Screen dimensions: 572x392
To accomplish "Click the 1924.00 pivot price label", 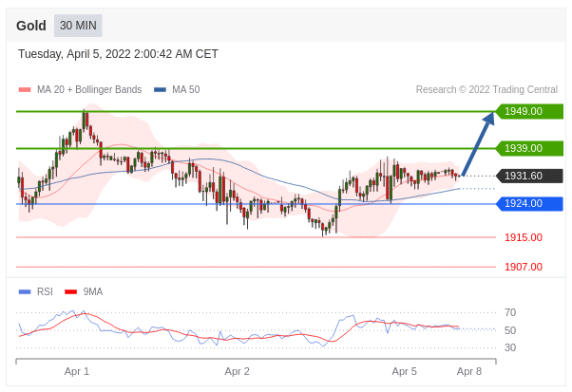I will (529, 204).
